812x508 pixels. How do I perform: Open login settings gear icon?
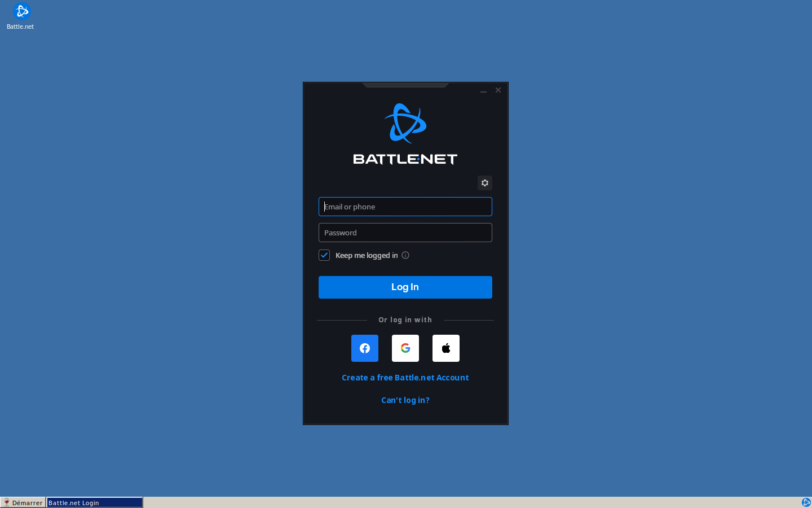coord(485,183)
